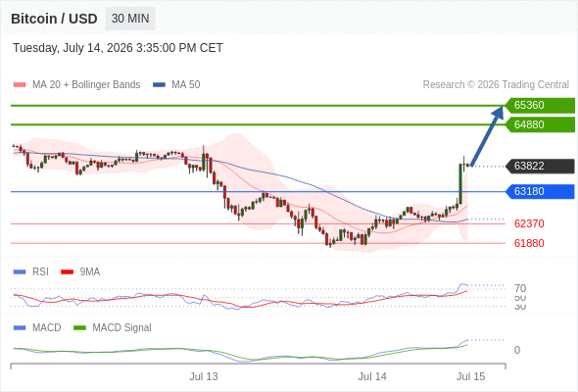Click the 61880 red support label
The width and height of the screenshot is (578, 392).
pos(529,243)
